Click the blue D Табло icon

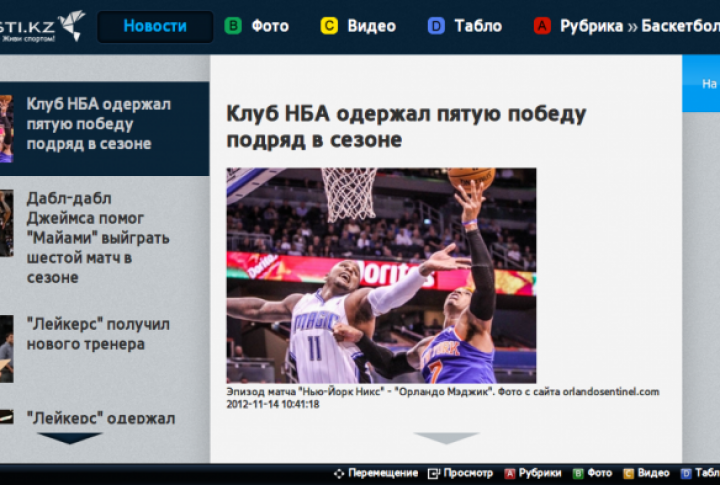point(436,26)
